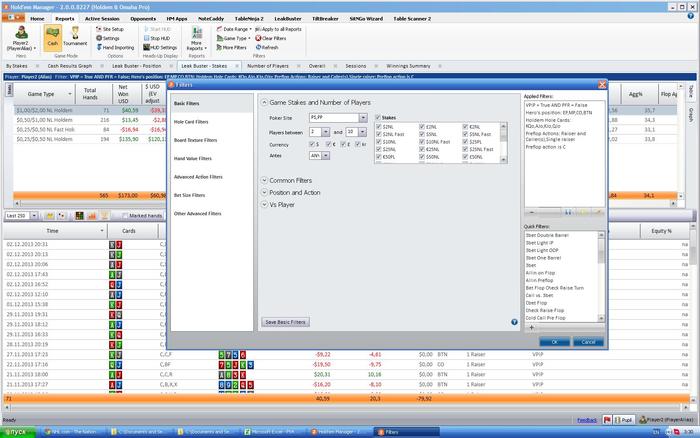Screen dimensions: 700x438
Task: Open the NoteCaddy ribbon tab
Action: (x=211, y=19)
